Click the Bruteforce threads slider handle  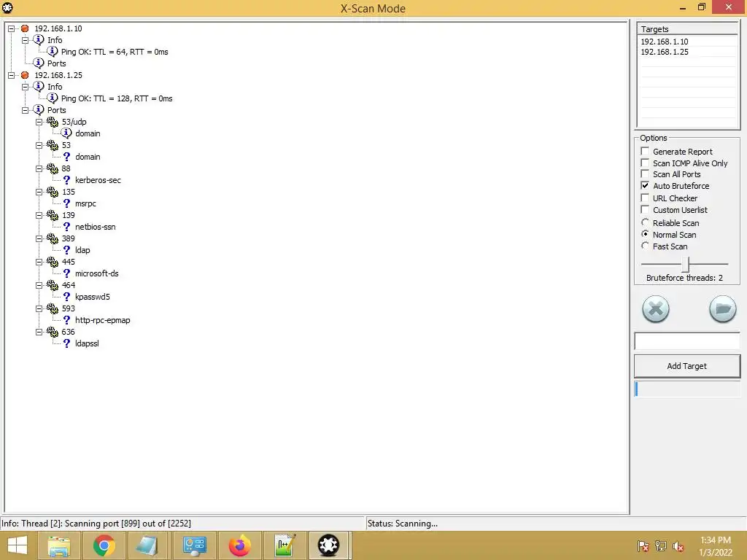pos(685,264)
